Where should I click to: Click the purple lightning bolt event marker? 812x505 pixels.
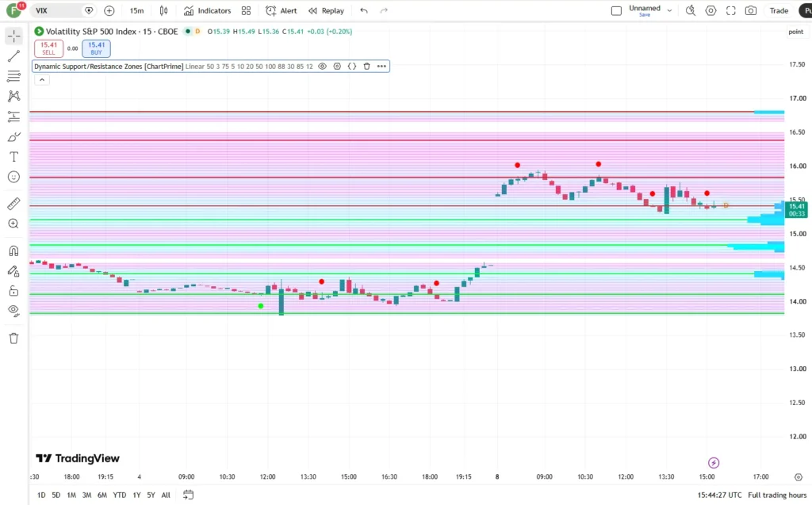714,462
